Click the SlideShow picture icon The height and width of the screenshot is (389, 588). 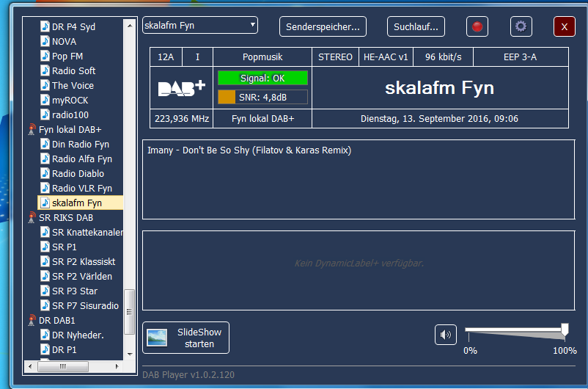[x=157, y=338]
